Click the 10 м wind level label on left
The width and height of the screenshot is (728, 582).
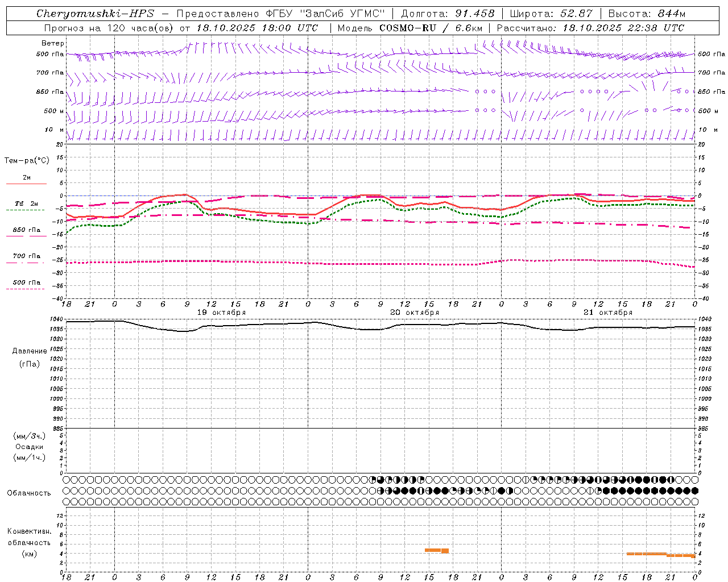pyautogui.click(x=54, y=130)
